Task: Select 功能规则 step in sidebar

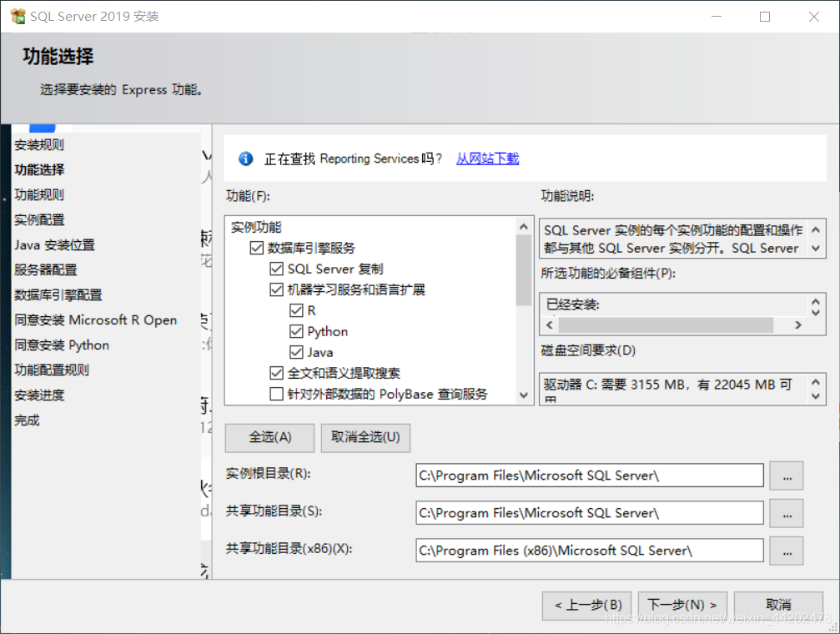Action: tap(39, 194)
